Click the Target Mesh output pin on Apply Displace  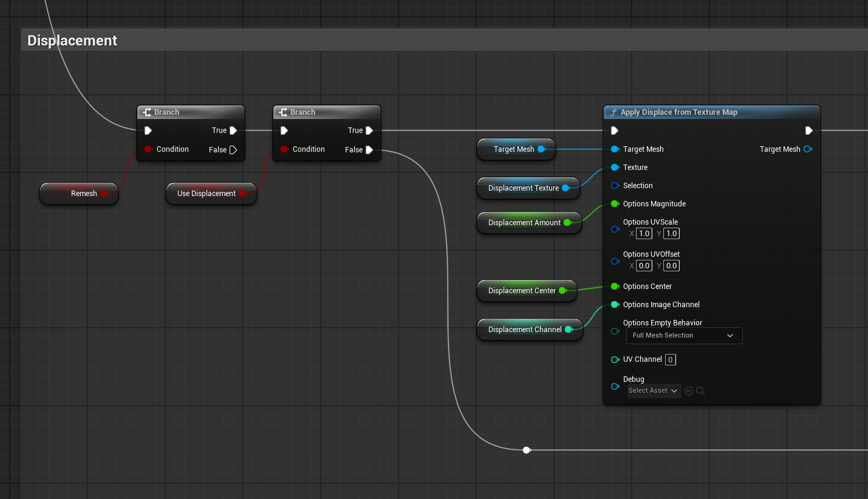click(807, 149)
